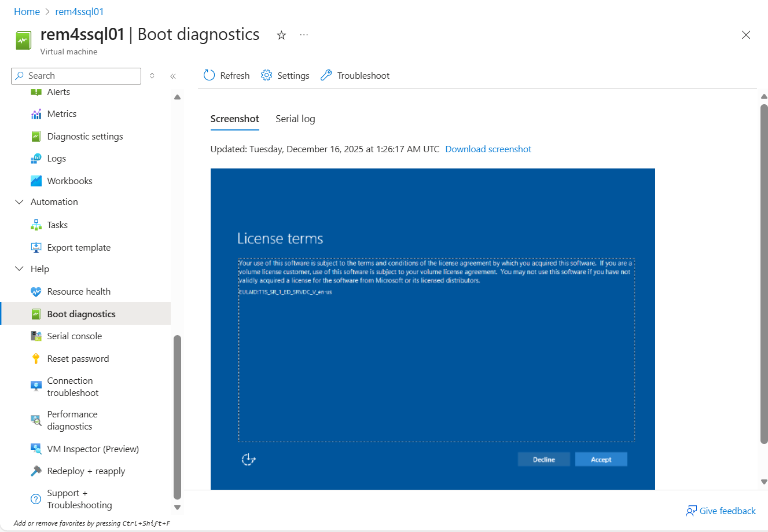
Task: Click inside the sidebar Search box
Action: tap(75, 76)
